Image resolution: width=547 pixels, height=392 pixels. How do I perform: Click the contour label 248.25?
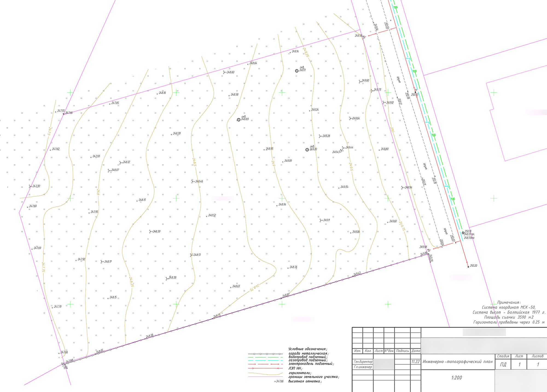tap(131, 282)
